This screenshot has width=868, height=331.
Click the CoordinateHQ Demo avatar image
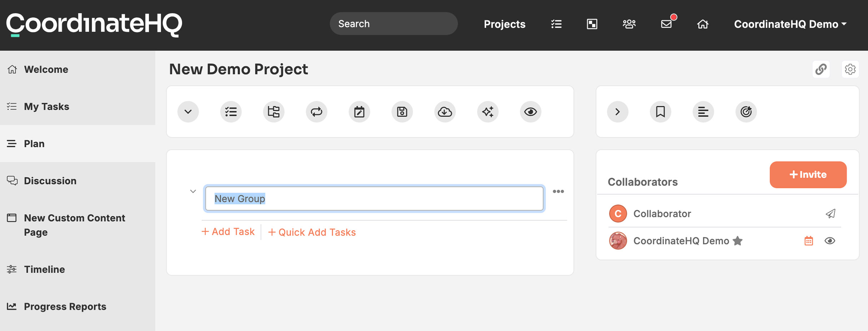pyautogui.click(x=618, y=241)
